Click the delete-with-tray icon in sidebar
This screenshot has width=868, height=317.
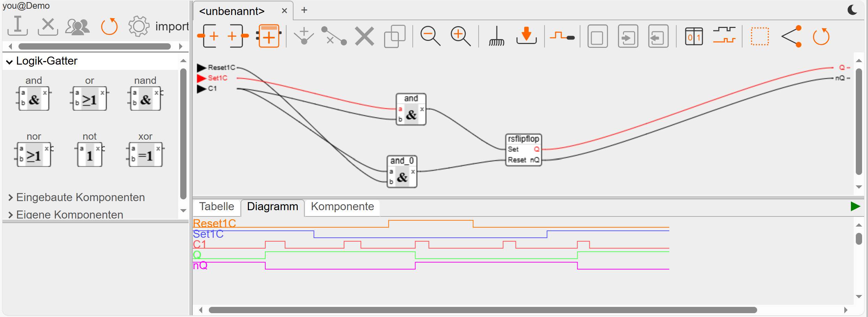tap(48, 27)
